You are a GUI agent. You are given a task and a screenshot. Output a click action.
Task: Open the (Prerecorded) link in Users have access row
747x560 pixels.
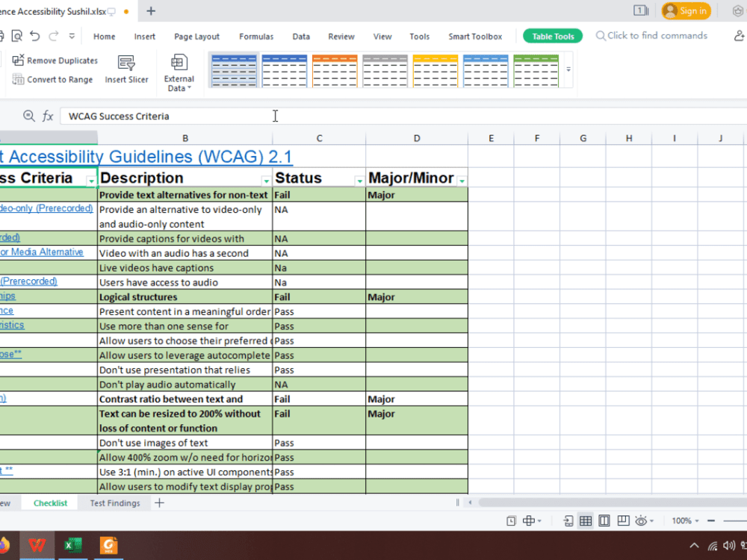[28, 281]
